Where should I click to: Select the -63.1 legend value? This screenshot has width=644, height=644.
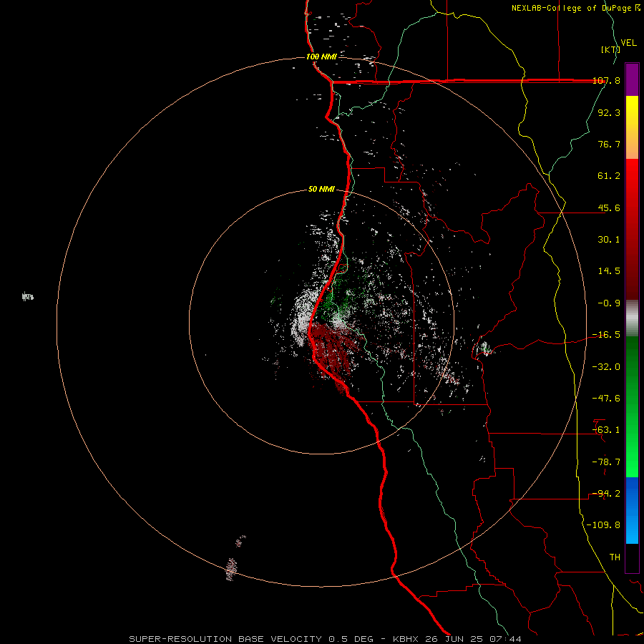pos(606,430)
